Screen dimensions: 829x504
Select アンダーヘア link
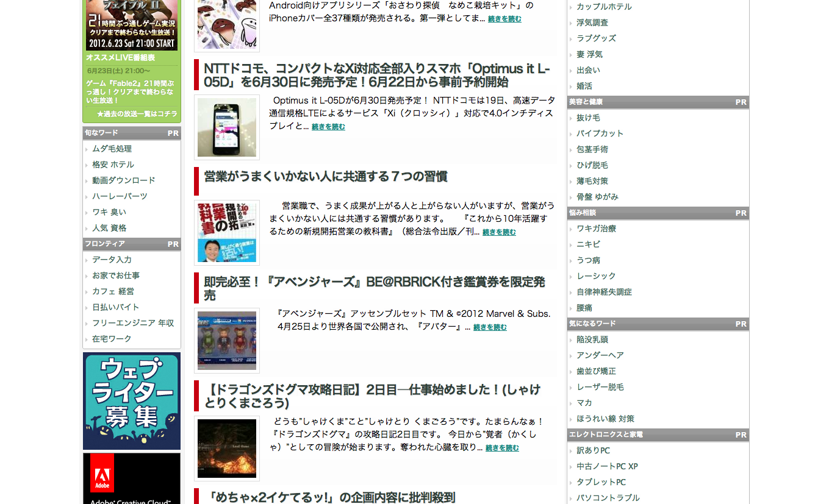pos(600,355)
